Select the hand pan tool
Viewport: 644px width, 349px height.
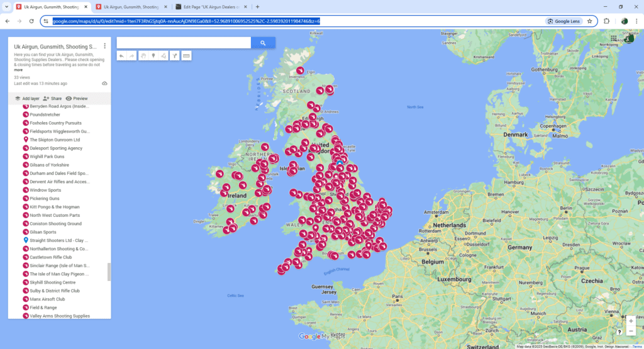tap(143, 56)
